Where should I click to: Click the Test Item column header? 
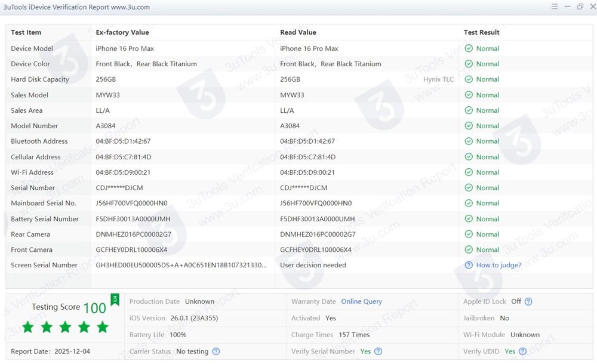[x=26, y=32]
